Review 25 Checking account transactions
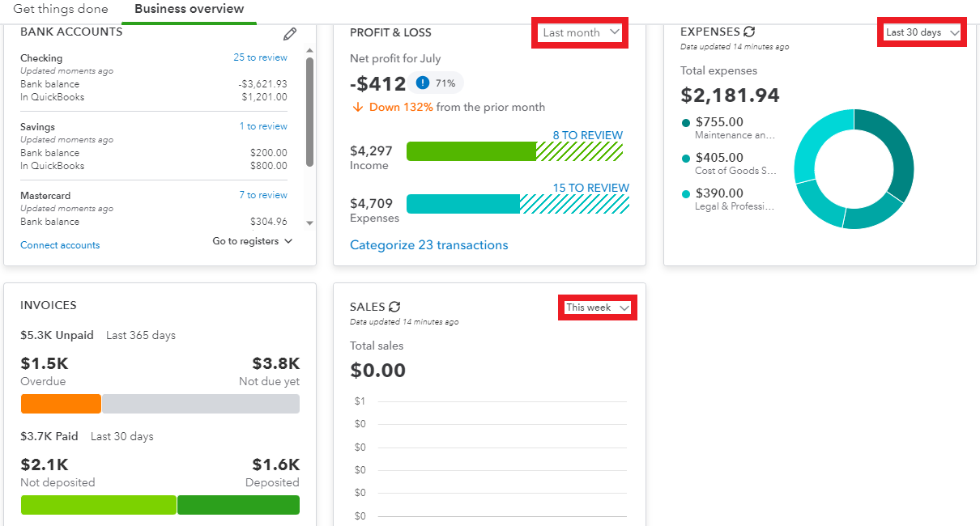This screenshot has height=526, width=980. [260, 57]
